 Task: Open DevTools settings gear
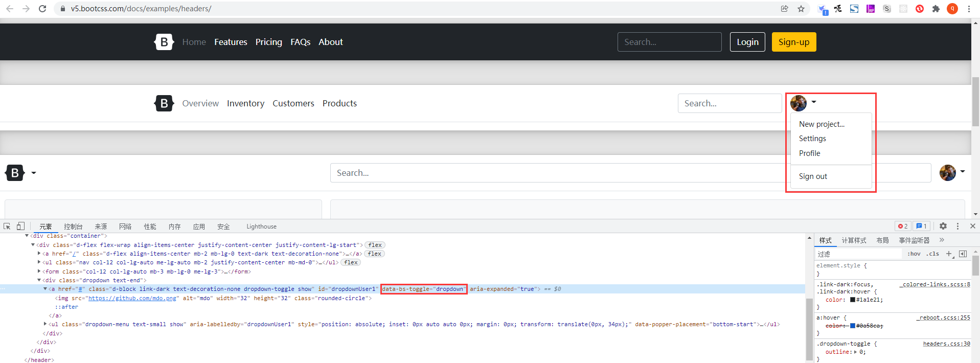pyautogui.click(x=943, y=226)
